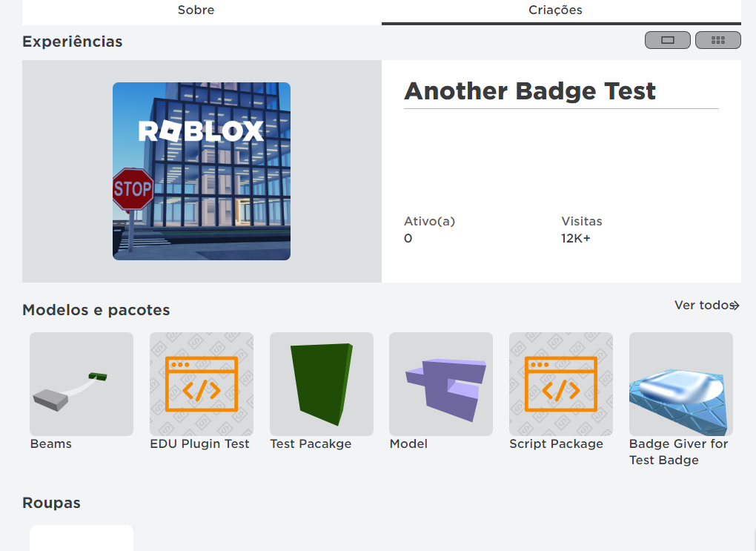This screenshot has height=551, width=756.
Task: Click the Beams name link
Action: (x=50, y=444)
